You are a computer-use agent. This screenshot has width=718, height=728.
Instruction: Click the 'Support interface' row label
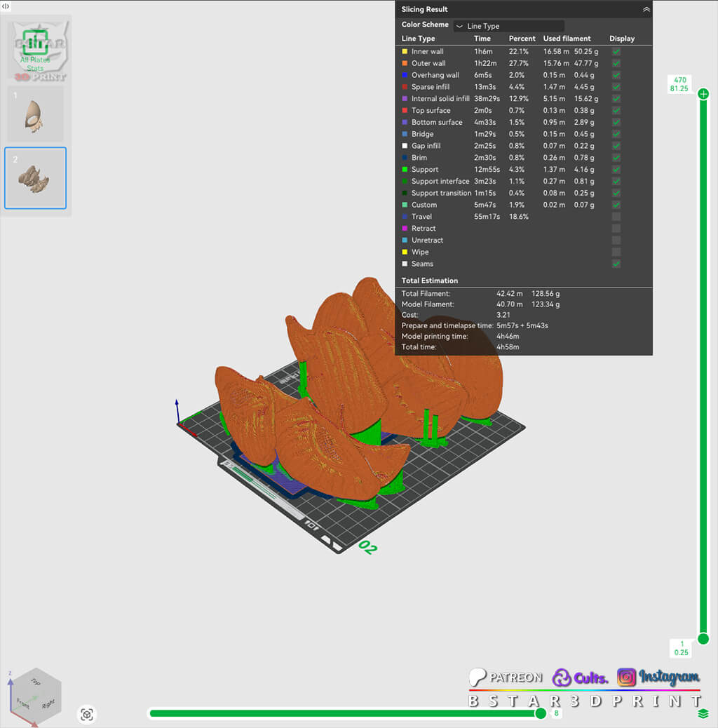440,182
